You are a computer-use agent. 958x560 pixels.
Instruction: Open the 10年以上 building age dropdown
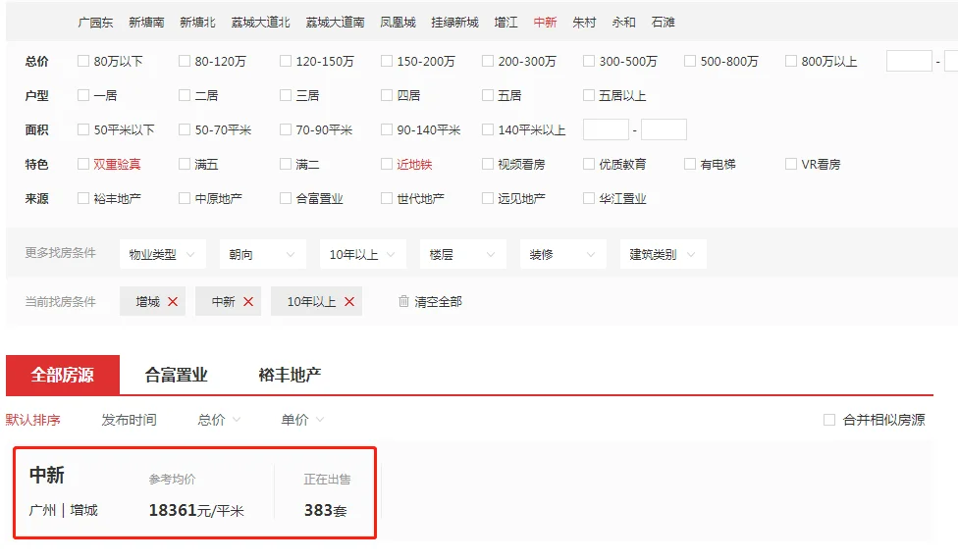(363, 254)
